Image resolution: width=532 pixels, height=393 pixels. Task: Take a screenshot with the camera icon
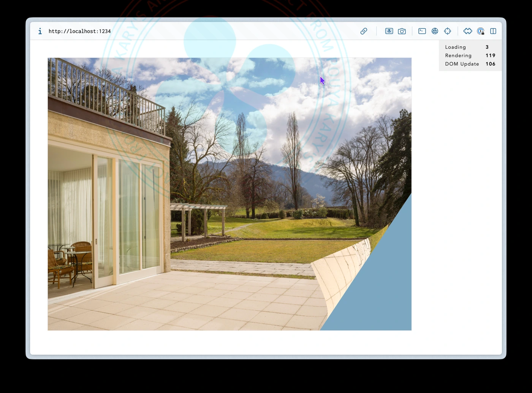click(402, 31)
